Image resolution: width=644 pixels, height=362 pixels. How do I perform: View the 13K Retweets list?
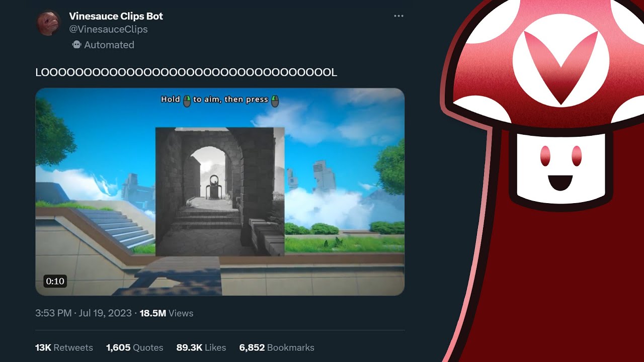[x=64, y=347]
